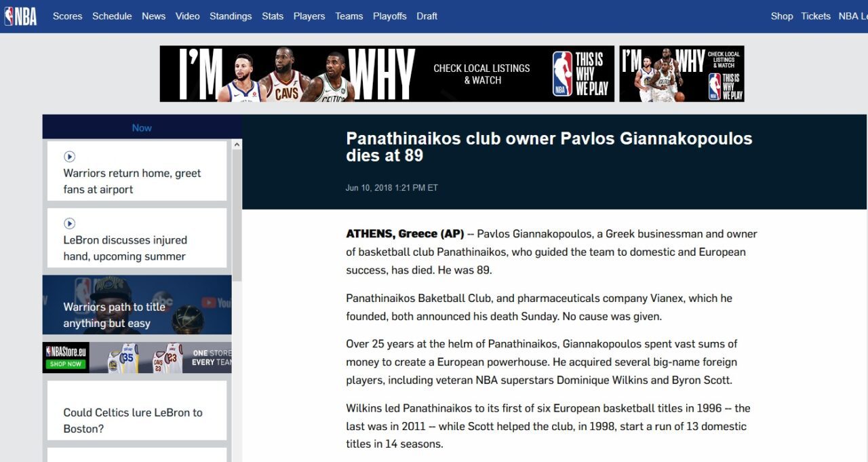868x462 pixels.
Task: Open the Video section
Action: (187, 16)
